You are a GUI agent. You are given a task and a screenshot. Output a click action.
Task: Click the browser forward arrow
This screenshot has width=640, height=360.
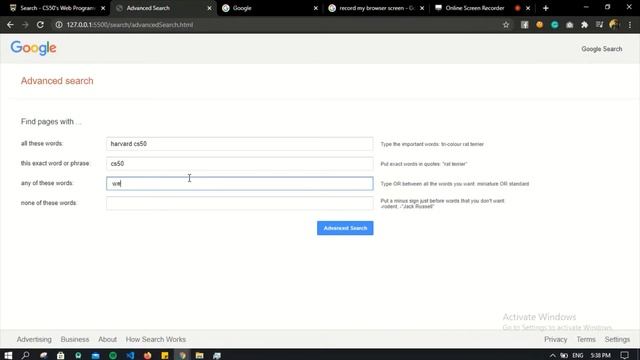pyautogui.click(x=25, y=25)
